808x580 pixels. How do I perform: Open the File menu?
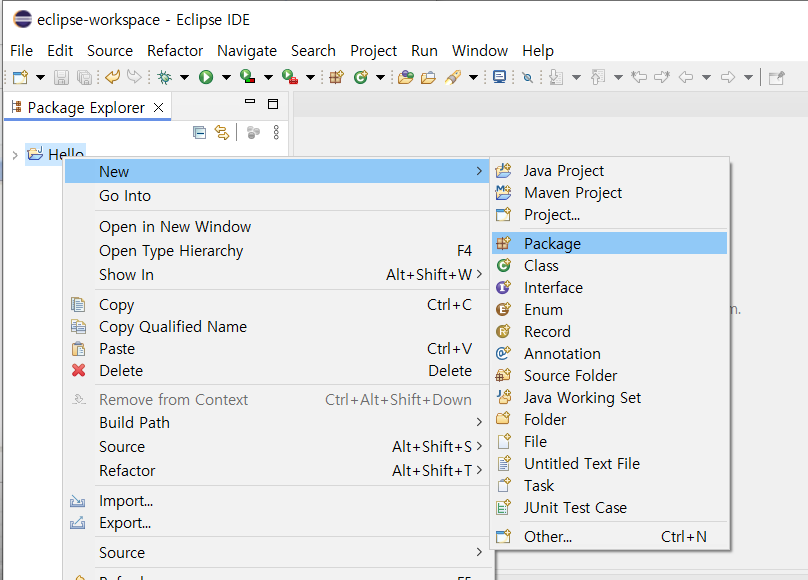coord(21,50)
